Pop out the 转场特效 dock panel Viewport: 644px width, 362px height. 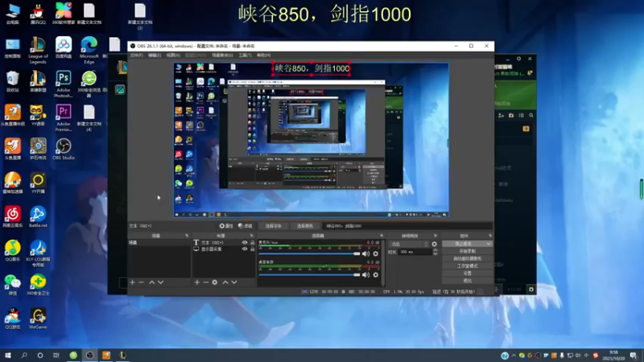pos(436,236)
